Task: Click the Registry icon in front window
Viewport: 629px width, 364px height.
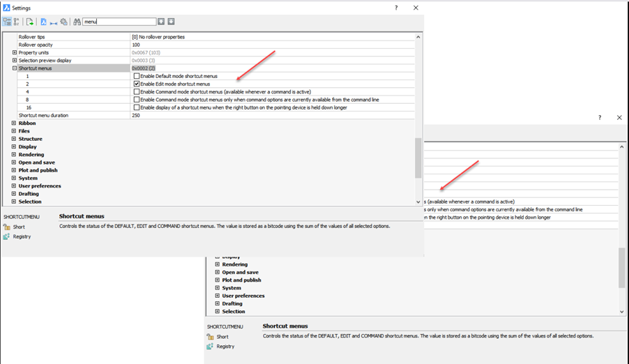Action: [6, 237]
